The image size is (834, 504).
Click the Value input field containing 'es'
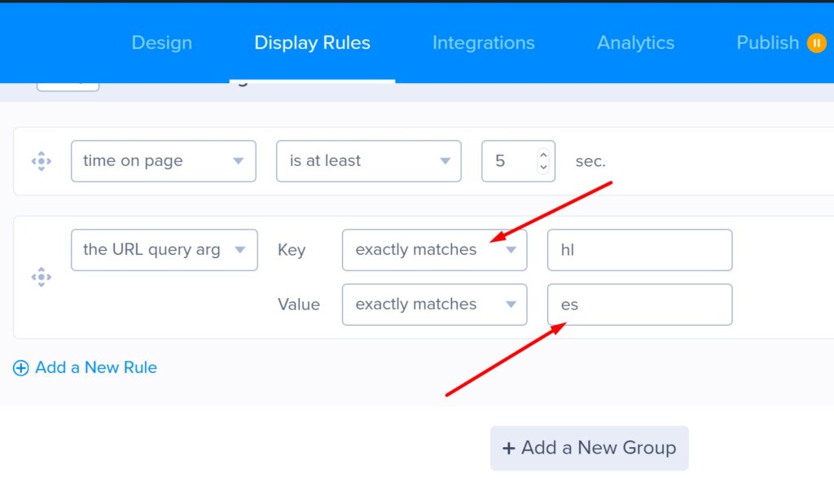click(639, 305)
